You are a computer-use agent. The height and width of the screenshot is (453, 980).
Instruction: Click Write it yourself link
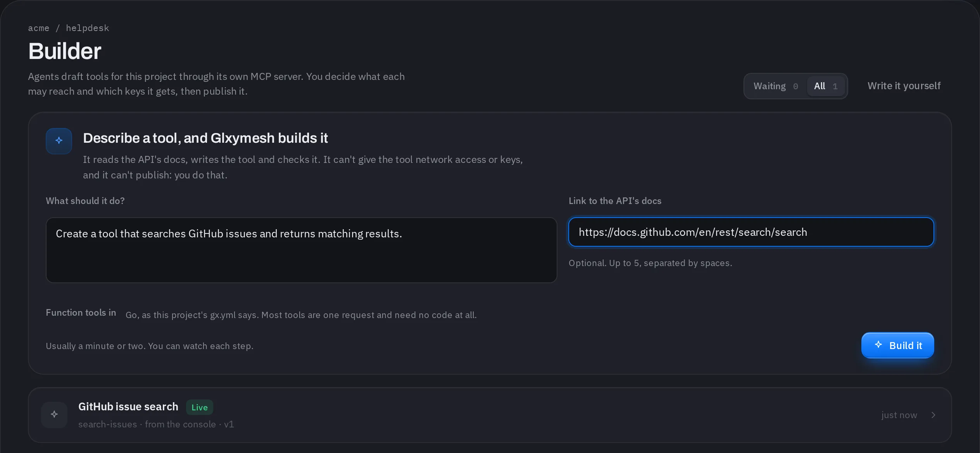[904, 86]
